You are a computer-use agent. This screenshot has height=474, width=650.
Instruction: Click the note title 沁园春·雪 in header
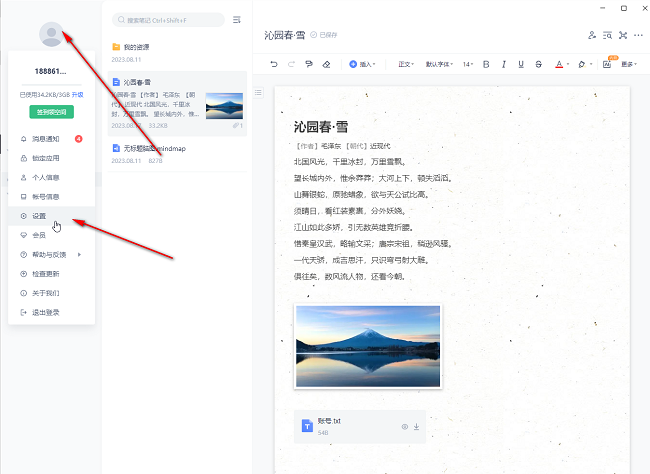[284, 35]
